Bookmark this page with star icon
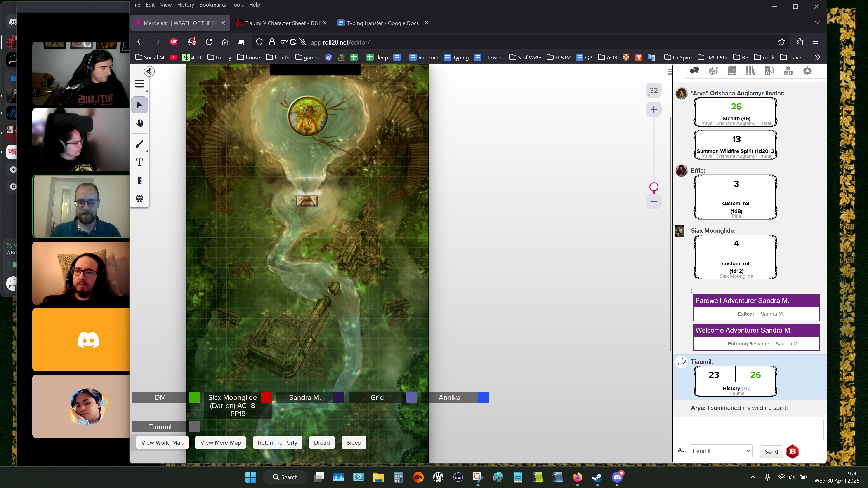 782,42
